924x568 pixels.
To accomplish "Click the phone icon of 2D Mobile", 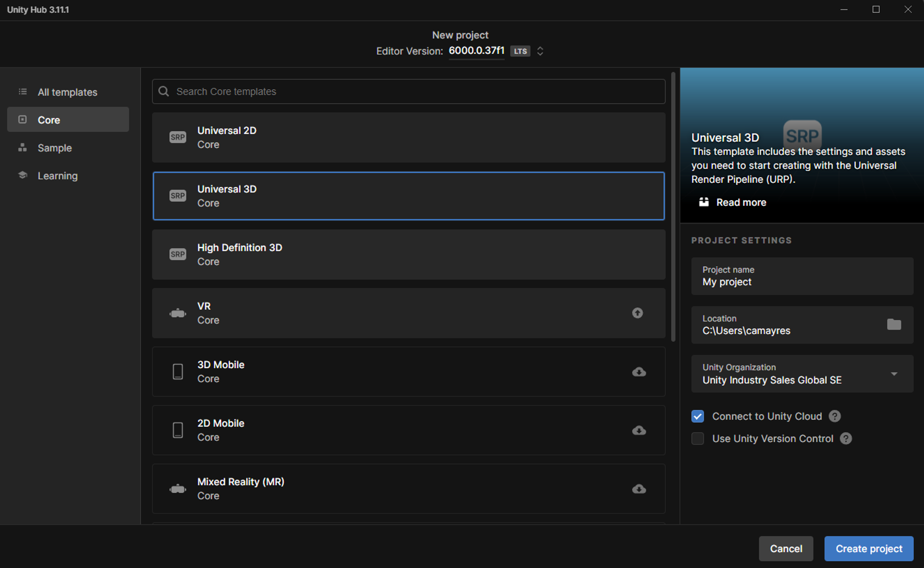I will [x=178, y=430].
